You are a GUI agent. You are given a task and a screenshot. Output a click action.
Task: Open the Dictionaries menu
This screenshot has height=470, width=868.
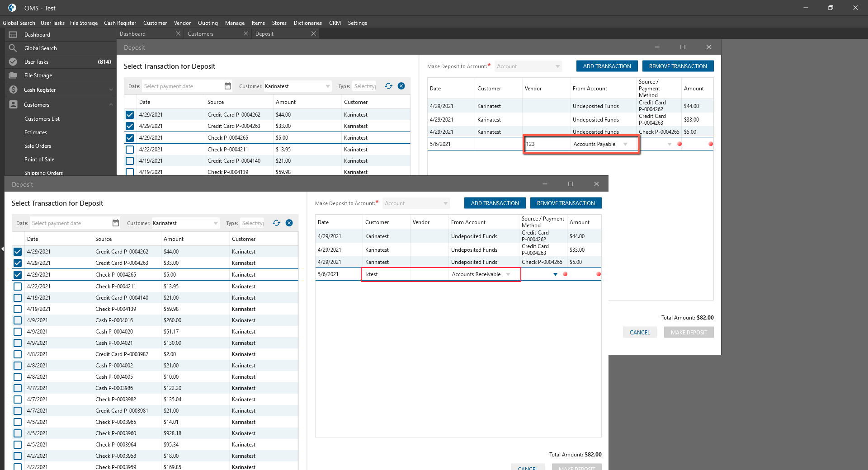coord(307,23)
